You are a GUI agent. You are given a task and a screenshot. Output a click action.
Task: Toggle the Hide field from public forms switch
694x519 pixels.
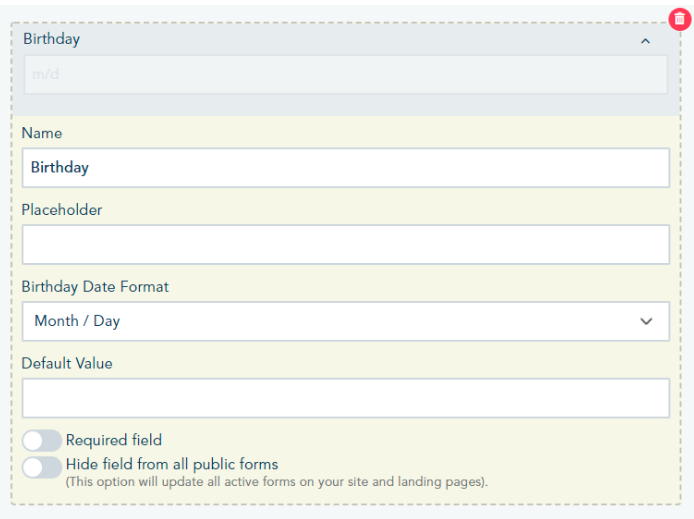42,467
